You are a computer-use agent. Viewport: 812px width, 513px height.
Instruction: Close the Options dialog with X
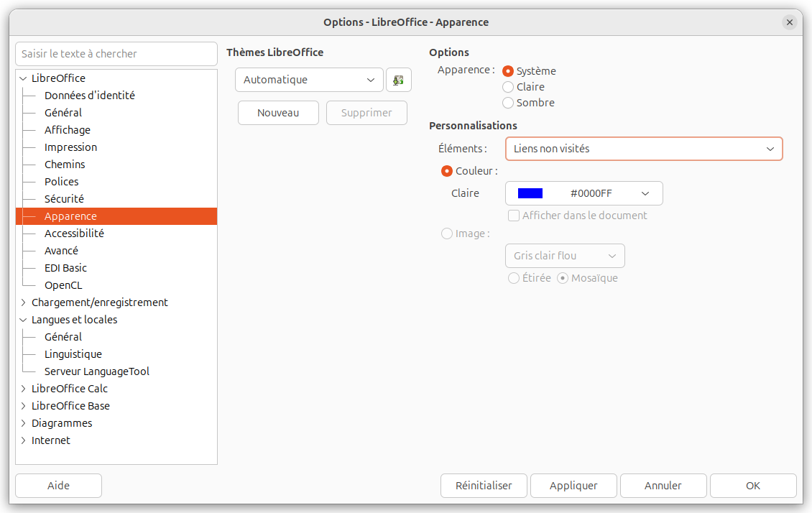789,22
